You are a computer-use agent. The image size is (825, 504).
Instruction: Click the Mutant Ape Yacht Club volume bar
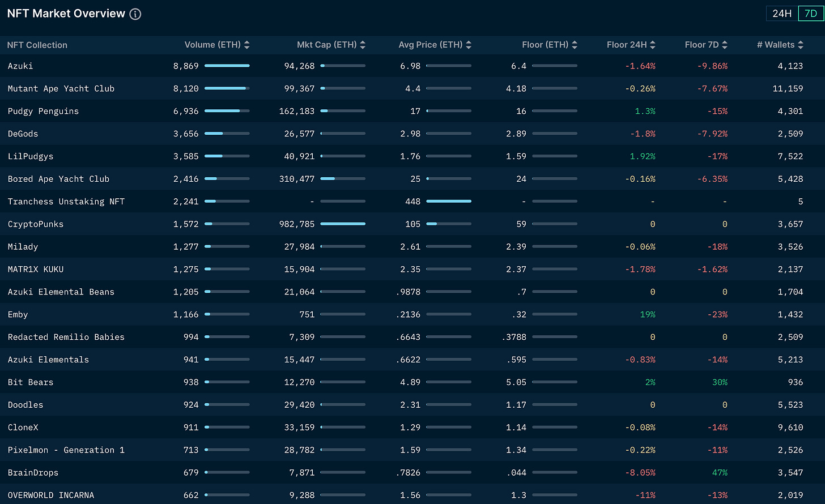227,88
